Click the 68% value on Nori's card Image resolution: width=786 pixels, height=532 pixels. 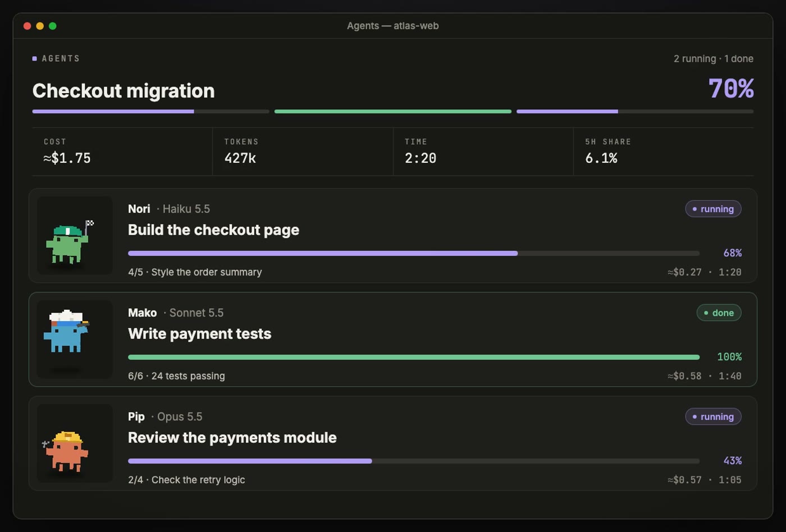tap(733, 253)
